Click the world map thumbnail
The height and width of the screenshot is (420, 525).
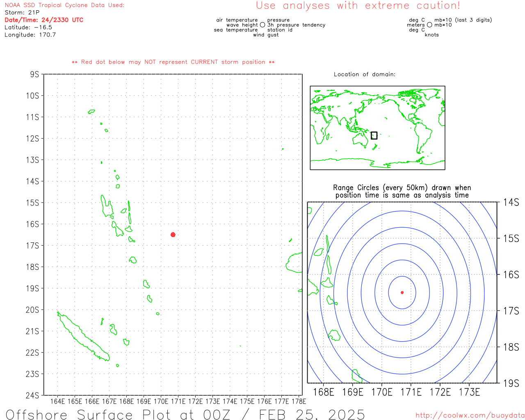click(x=377, y=128)
